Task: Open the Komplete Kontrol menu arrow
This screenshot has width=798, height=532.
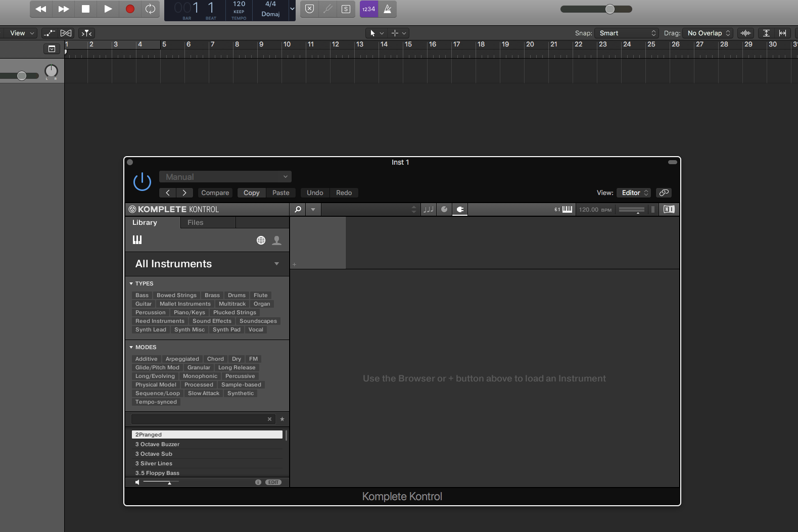Action: (x=313, y=209)
